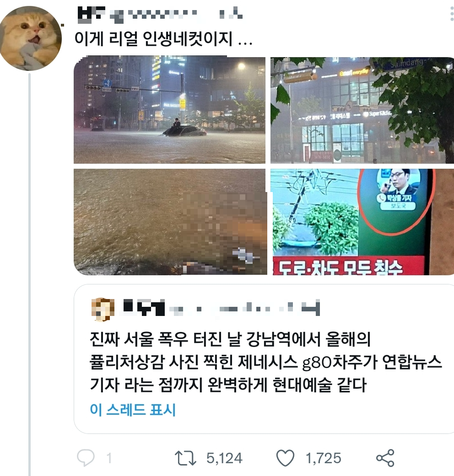Screen dimensions: 454x476
Task: Click the 5,124 retweet count
Action: (224, 458)
